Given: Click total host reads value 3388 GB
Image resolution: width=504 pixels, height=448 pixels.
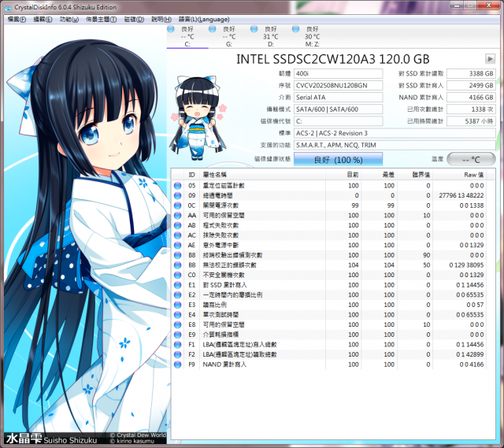Looking at the screenshot, I should click(471, 73).
